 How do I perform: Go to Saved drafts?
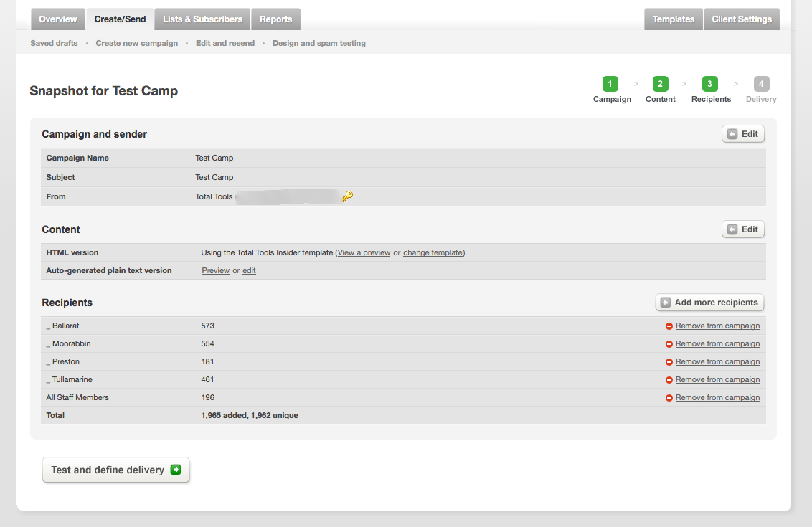coord(53,43)
